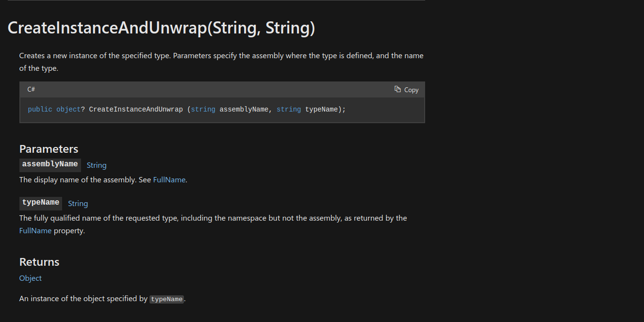Click the object keyword in the code snippet
The width and height of the screenshot is (644, 322).
pos(68,110)
